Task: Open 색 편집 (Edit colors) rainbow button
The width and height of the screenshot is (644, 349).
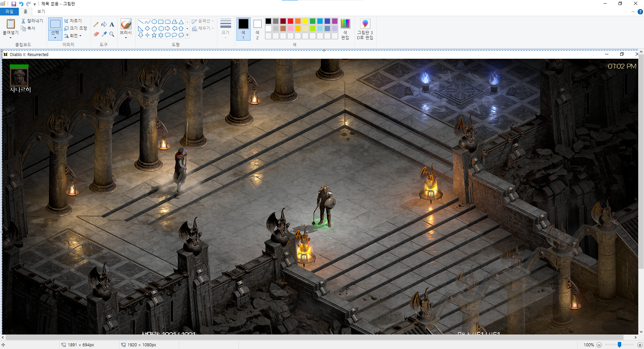Action: click(345, 29)
